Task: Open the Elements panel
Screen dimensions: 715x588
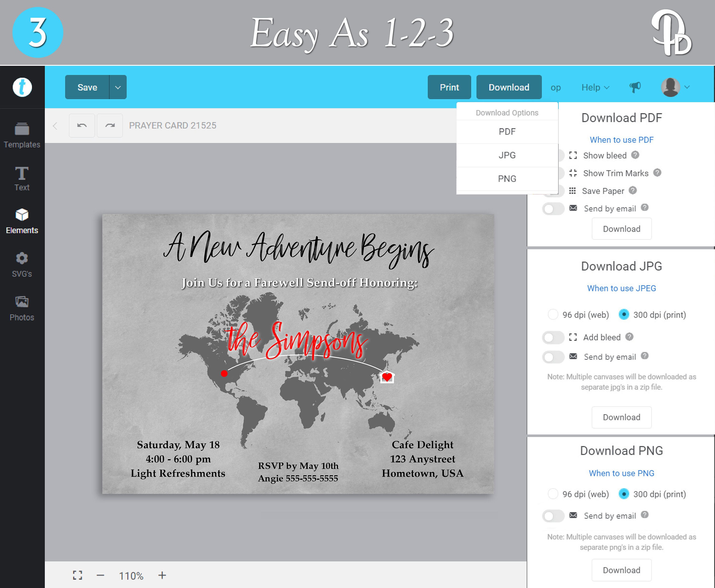Action: pos(22,221)
